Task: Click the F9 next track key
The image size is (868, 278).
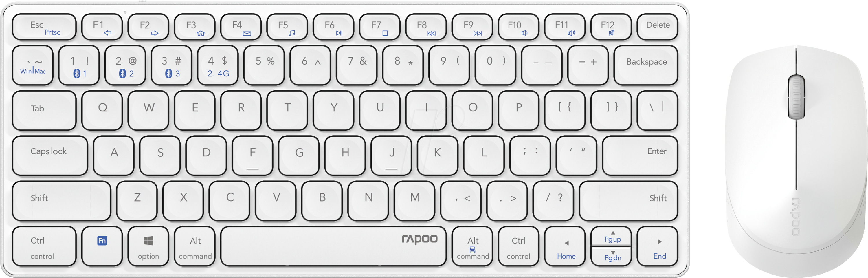Action: coord(472,27)
